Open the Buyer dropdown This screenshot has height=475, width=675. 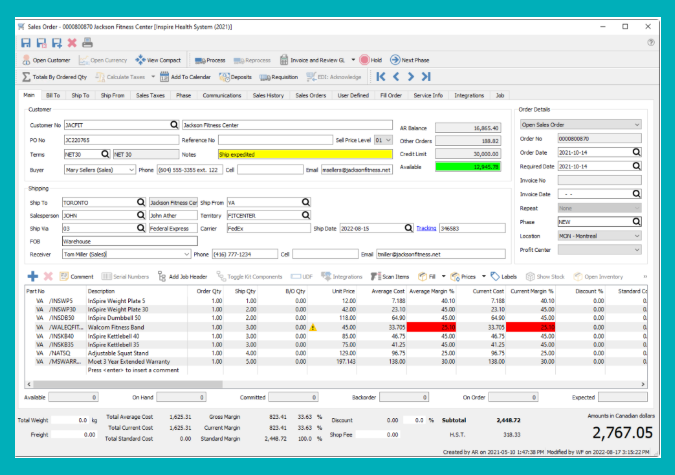pos(131,170)
